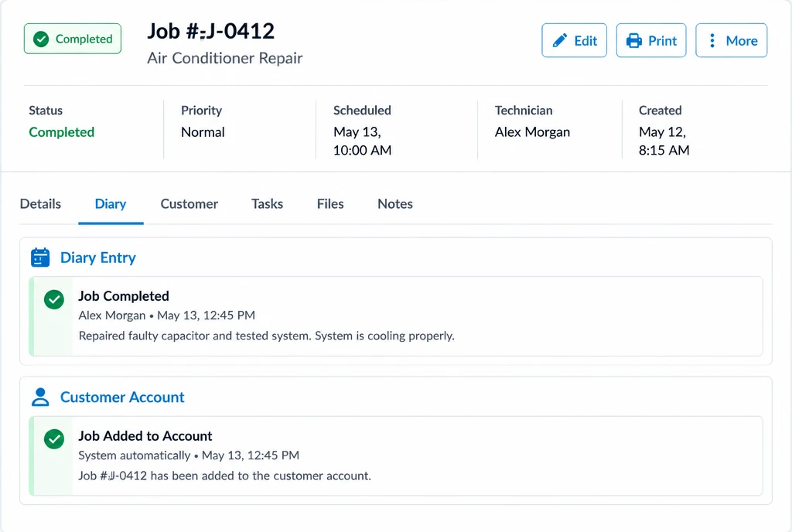
Task: Click the Technician label
Action: (x=524, y=111)
